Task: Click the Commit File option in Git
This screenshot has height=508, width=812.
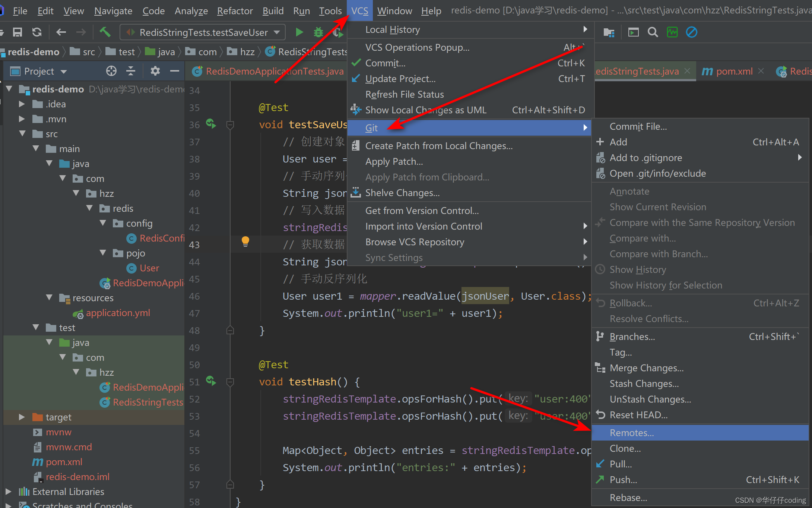Action: (638, 126)
